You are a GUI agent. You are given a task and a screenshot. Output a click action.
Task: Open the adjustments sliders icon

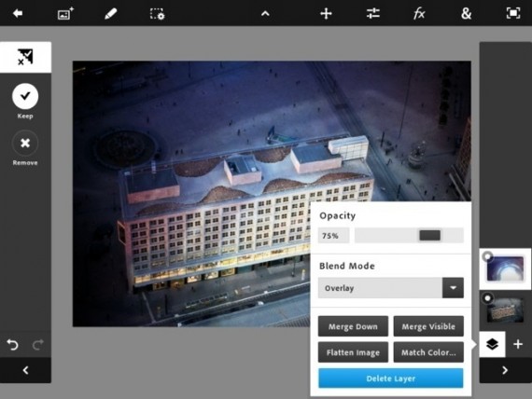(x=373, y=14)
